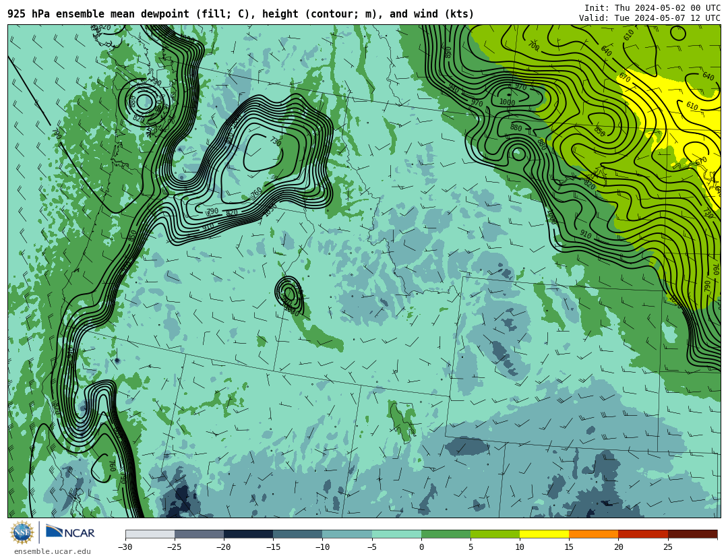Screen dimensions: 728x560
Task: Click the 25+ dark brown swatch
Action: (693, 534)
